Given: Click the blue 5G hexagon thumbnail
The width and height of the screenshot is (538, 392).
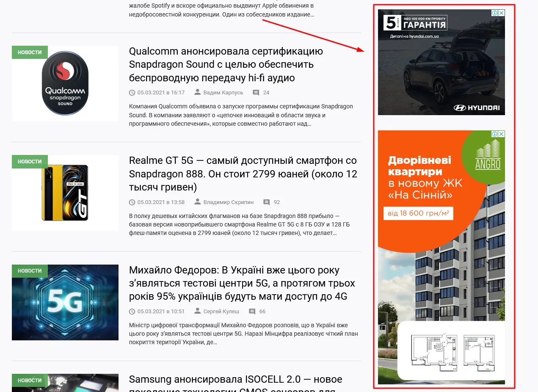Looking at the screenshot, I should pos(65,302).
